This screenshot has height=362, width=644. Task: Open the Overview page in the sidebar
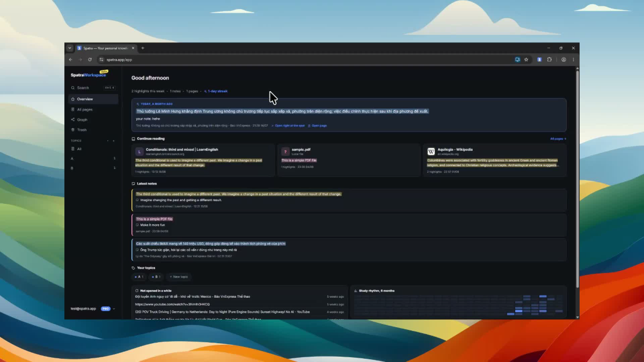click(93, 99)
